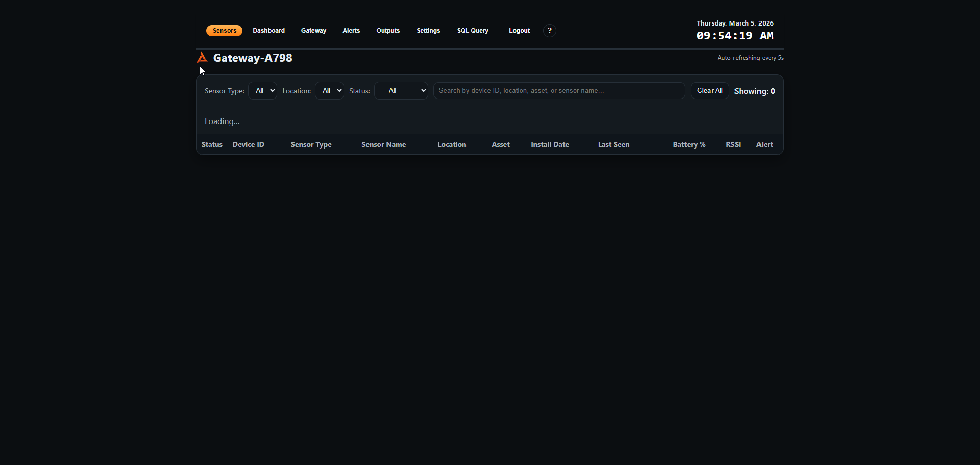Sort by the Battery % column header

(689, 145)
